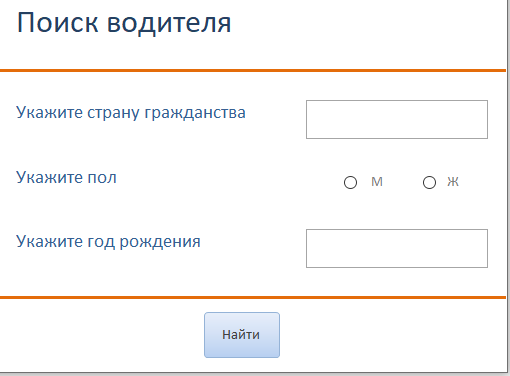Click the orange line above Найти
Viewport: 510px width, 376px height.
253,297
